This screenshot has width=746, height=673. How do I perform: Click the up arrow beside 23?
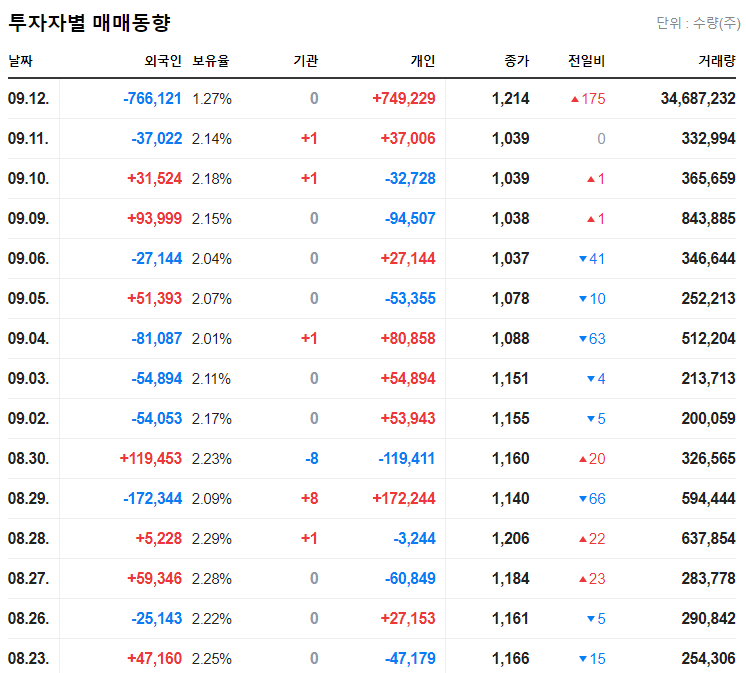coord(583,578)
